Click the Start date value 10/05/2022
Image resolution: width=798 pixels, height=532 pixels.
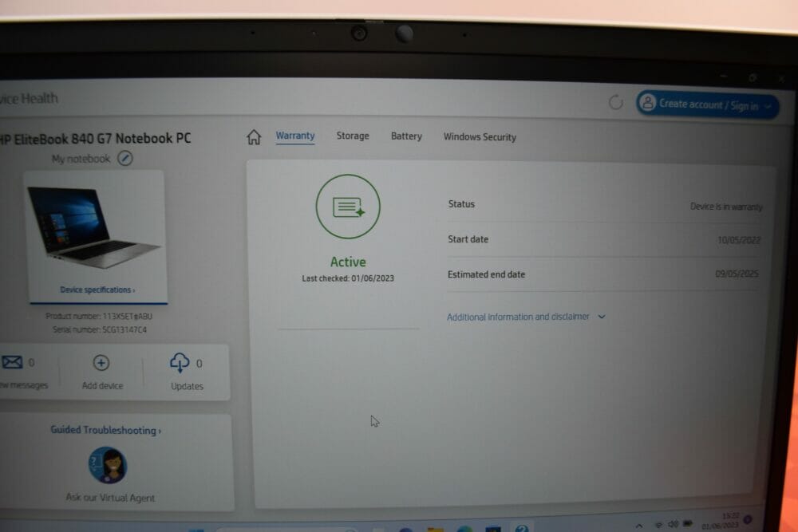(x=739, y=240)
